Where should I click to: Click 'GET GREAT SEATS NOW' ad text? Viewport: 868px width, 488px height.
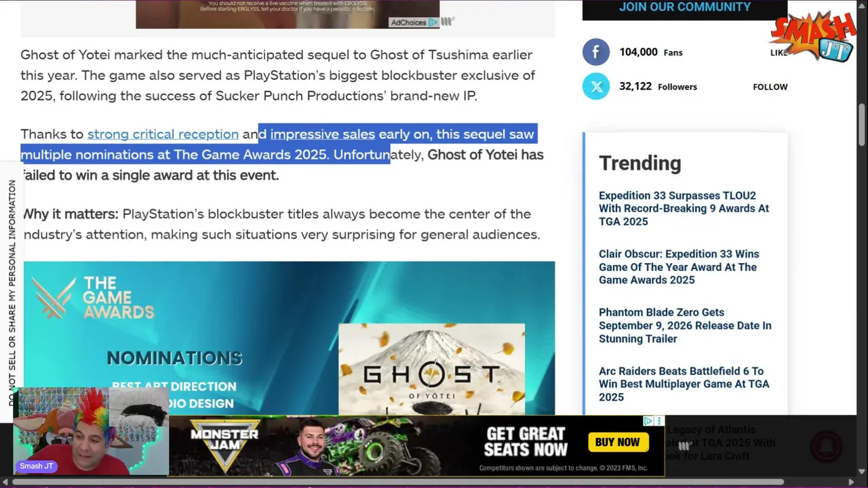click(x=526, y=442)
